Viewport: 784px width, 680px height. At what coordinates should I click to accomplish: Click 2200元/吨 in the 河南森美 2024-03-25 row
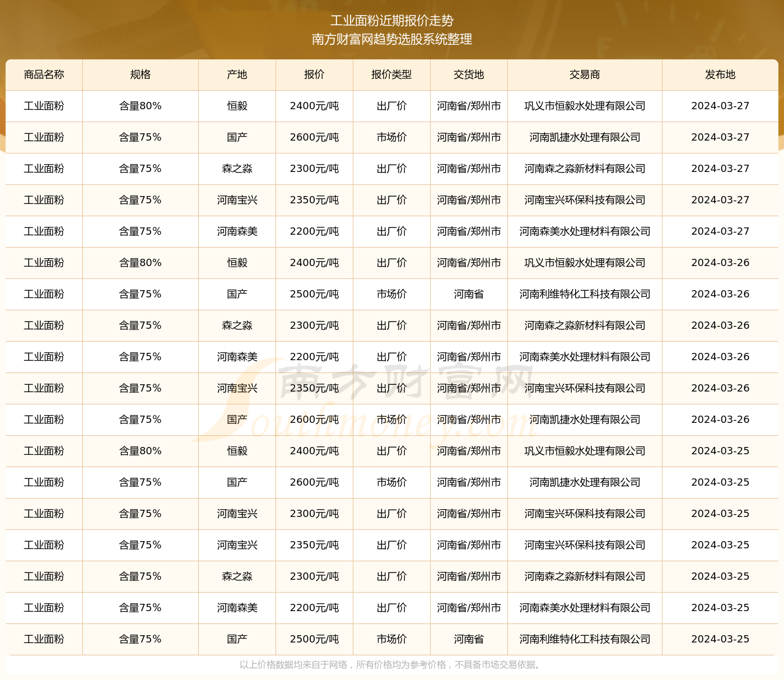(x=314, y=608)
